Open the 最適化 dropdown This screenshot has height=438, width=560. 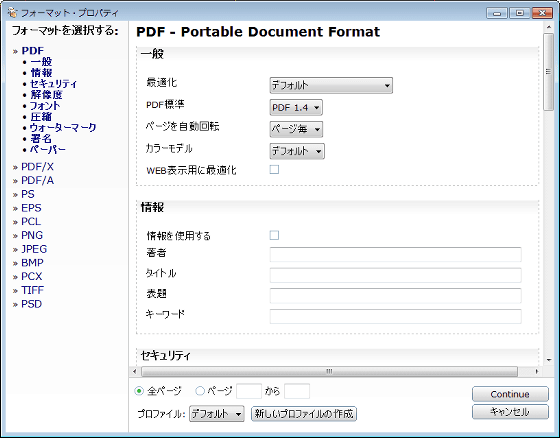pyautogui.click(x=331, y=85)
